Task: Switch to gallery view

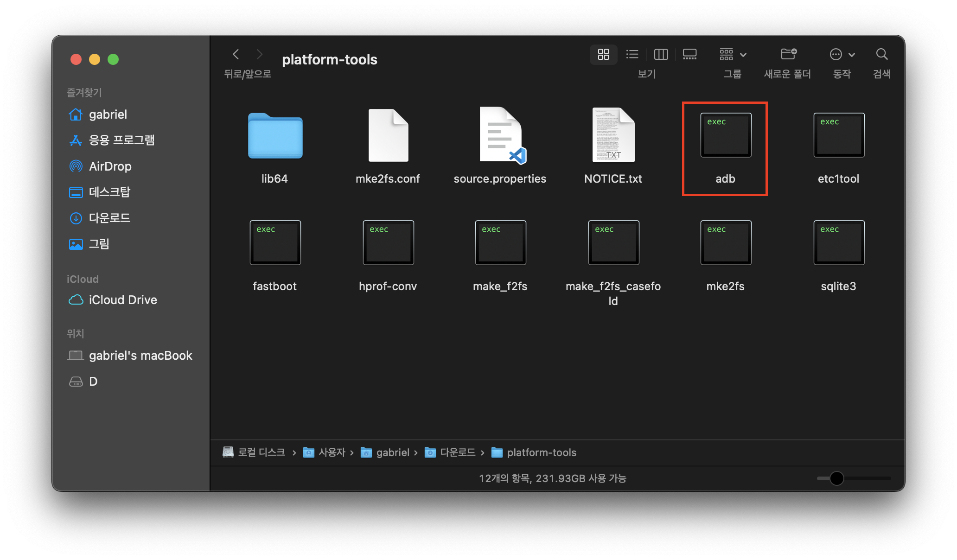Action: (689, 55)
